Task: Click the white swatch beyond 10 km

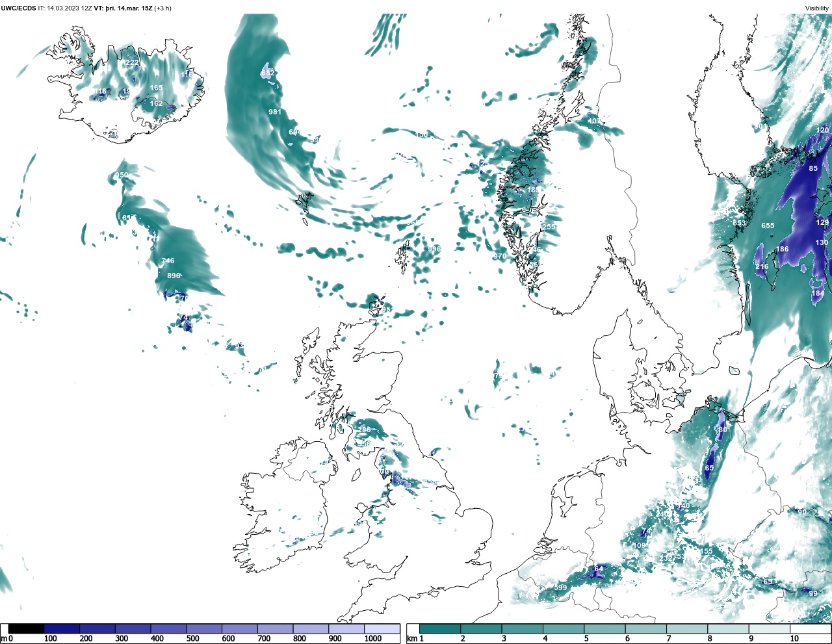Action: [x=811, y=629]
